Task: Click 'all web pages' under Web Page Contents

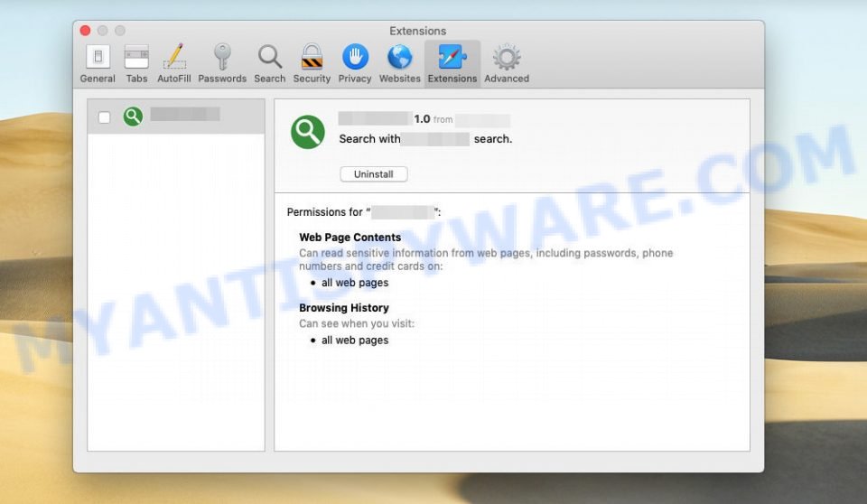Action: [x=355, y=283]
